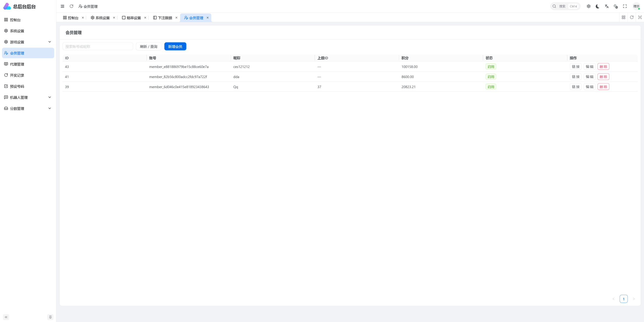Open the tab grid icon at right of tab bar
Viewport: 644px width, 322px height.
(623, 17)
